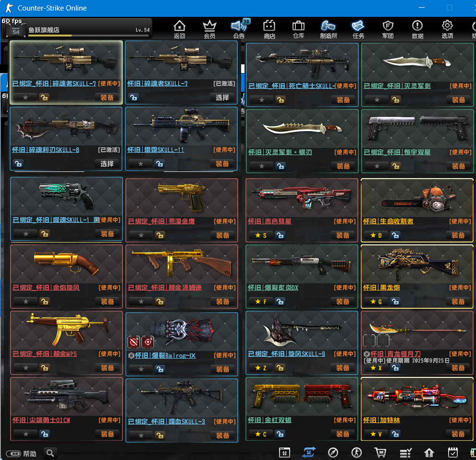Click the Lv. 54 experience progress bar

pos(88,36)
